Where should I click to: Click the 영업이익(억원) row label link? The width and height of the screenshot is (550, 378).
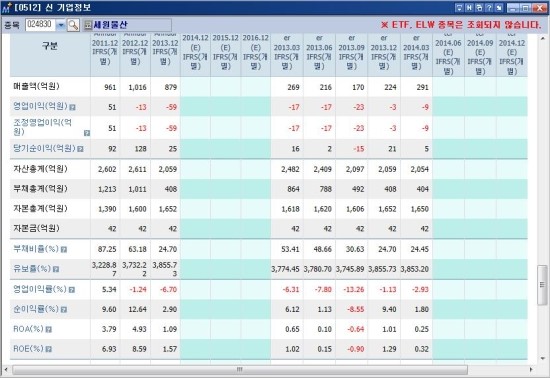[40, 106]
